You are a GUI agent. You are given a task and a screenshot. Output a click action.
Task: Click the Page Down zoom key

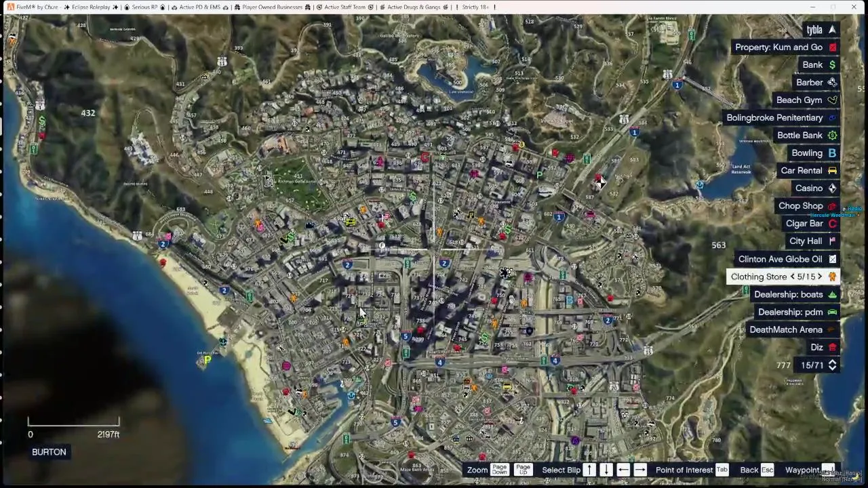coord(499,470)
